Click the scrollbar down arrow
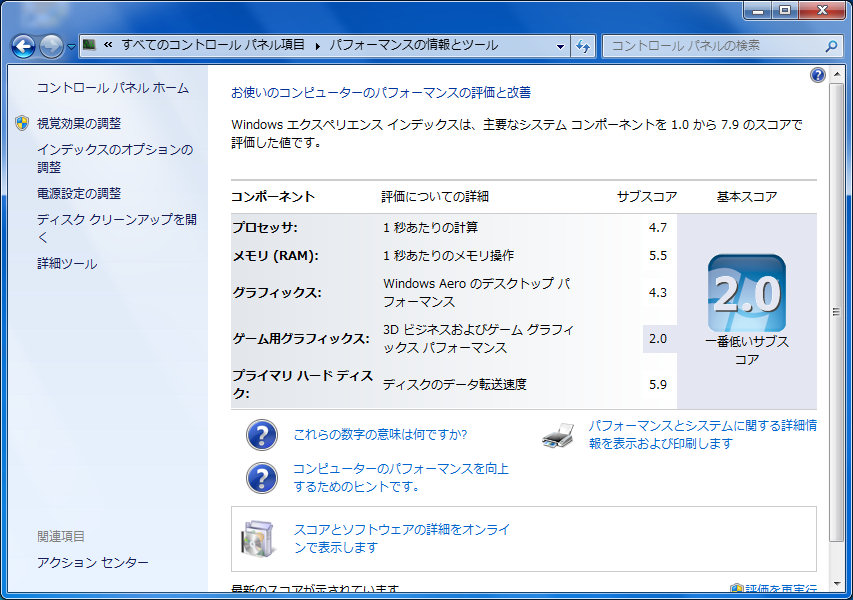The height and width of the screenshot is (600, 853). [836, 584]
